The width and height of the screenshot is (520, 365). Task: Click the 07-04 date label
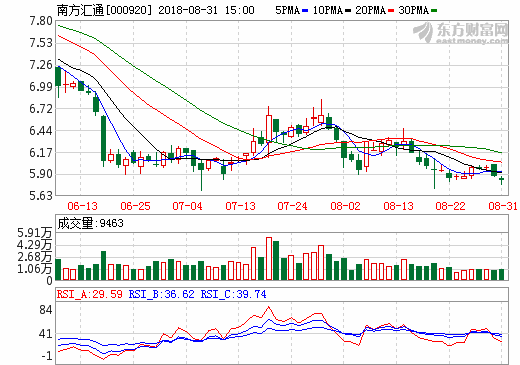coord(187,206)
